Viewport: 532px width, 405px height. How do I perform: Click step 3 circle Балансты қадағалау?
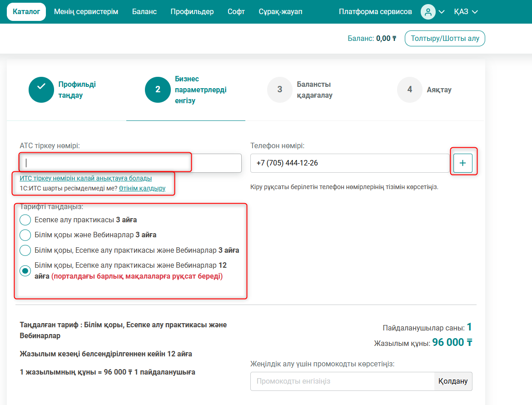pos(280,90)
